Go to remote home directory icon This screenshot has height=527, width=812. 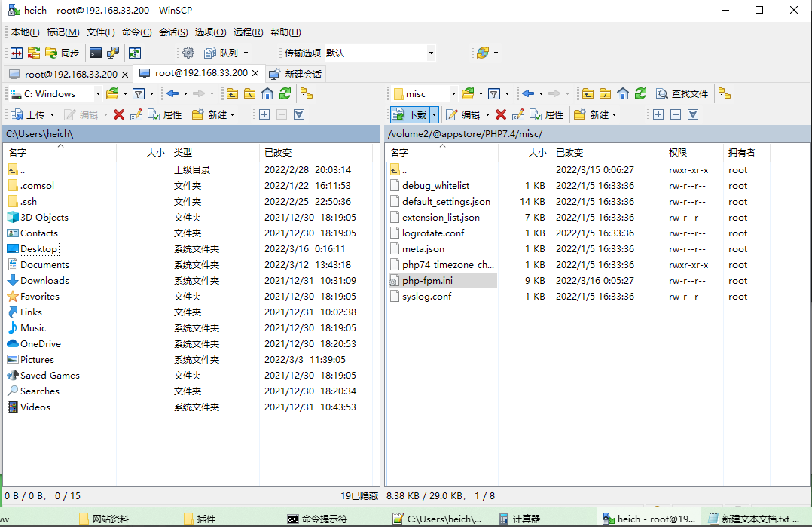[x=623, y=93]
